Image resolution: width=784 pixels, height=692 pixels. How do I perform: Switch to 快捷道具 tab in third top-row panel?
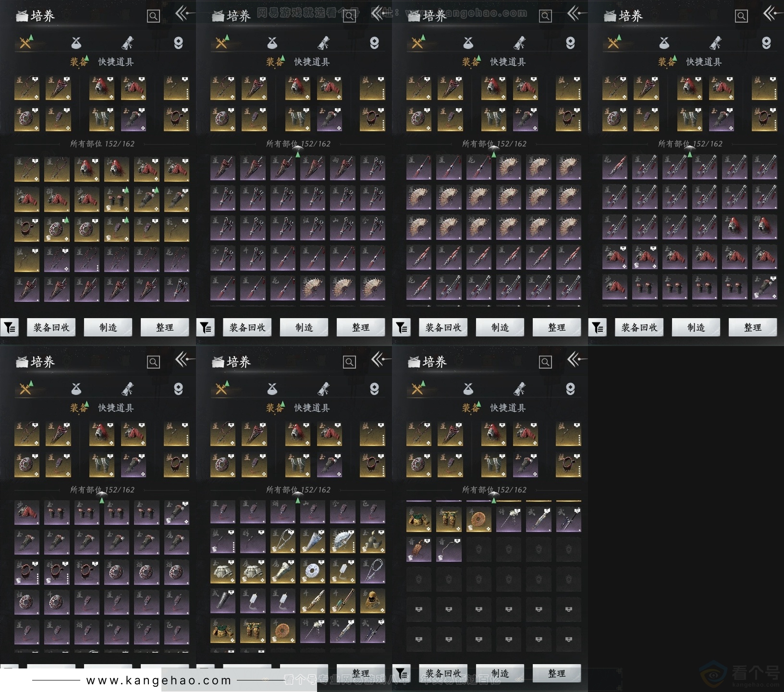pyautogui.click(x=508, y=62)
